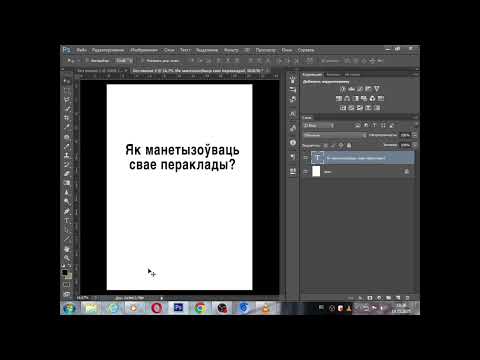Open the Auto-Select target dropdown
This screenshot has height=360, width=480.
[x=124, y=61]
